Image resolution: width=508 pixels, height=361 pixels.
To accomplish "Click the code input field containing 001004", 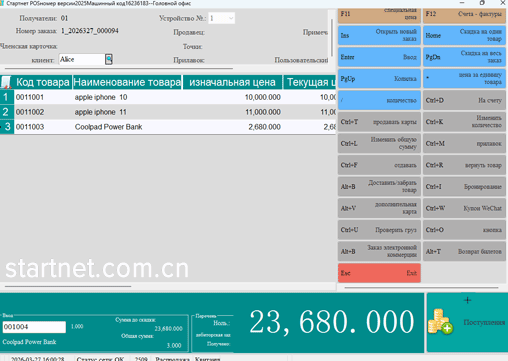I will point(34,327).
